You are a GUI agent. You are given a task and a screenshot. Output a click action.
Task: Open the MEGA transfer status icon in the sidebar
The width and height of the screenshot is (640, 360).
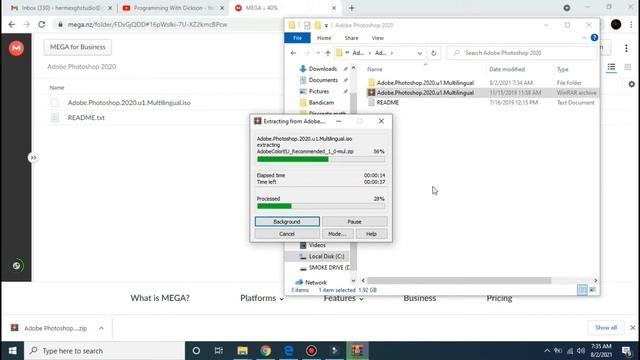click(x=16, y=266)
